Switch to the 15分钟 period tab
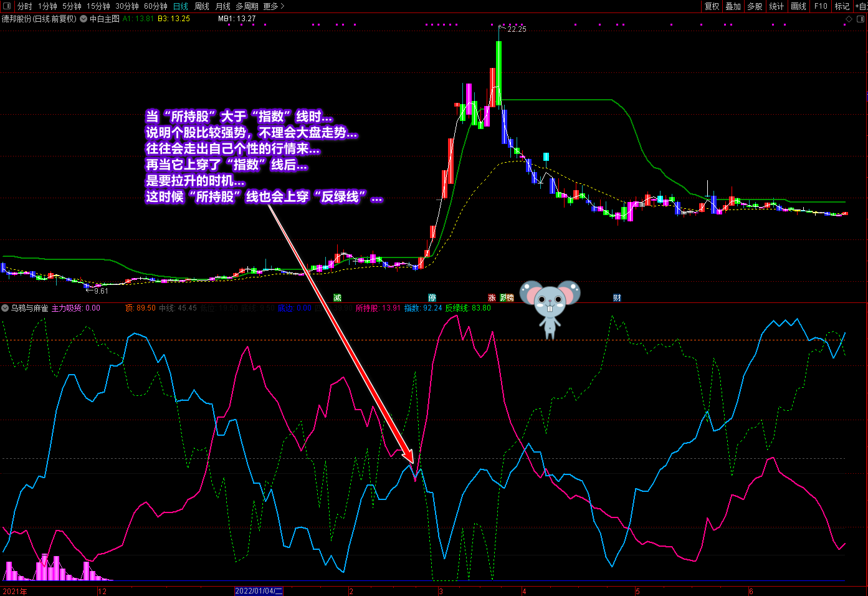Viewport: 868px width, 596px height. pyautogui.click(x=98, y=6)
